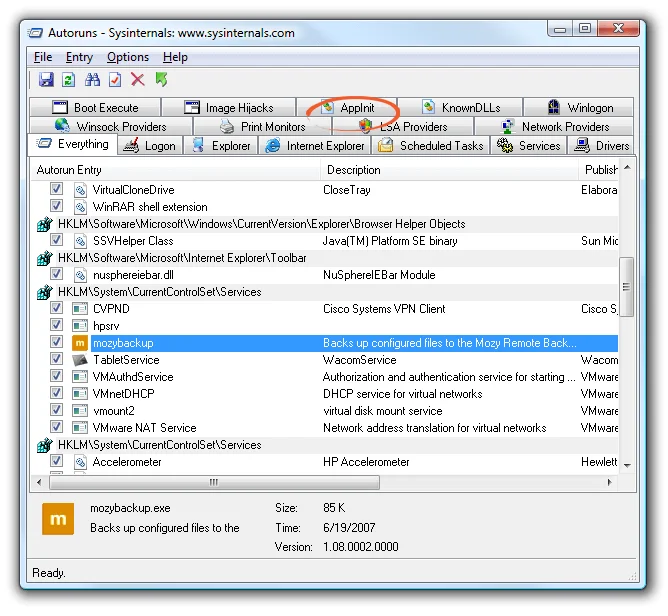
Task: Select the 'VMware NAT Service' row text
Action: [x=144, y=428]
